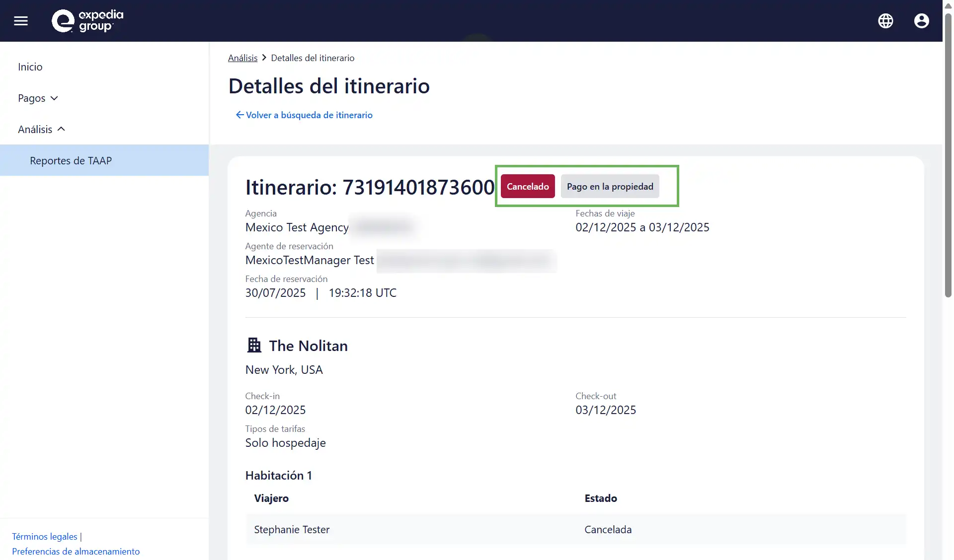954x560 pixels.
Task: Expand the Pagos menu chevron
Action: (x=54, y=98)
